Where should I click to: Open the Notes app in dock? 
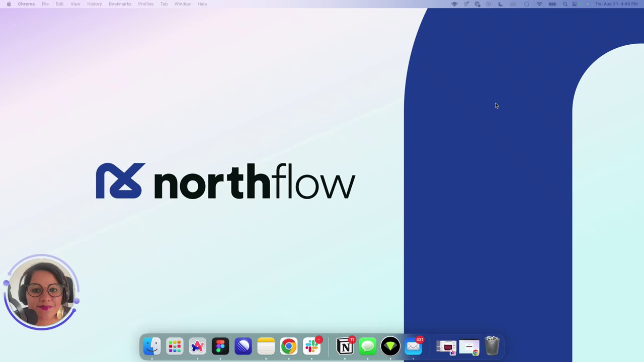click(x=266, y=346)
